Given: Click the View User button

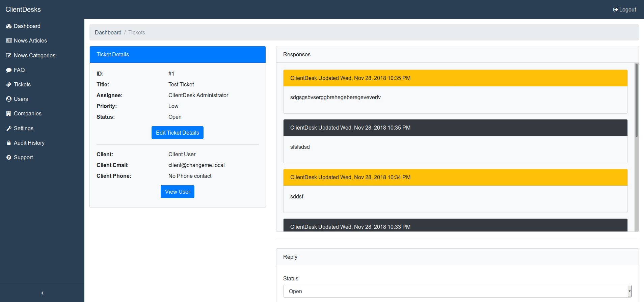Looking at the screenshot, I should pyautogui.click(x=178, y=192).
